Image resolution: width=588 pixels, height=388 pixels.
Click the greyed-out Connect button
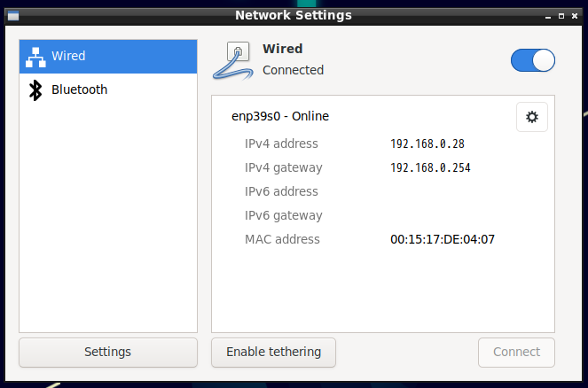pyautogui.click(x=516, y=353)
